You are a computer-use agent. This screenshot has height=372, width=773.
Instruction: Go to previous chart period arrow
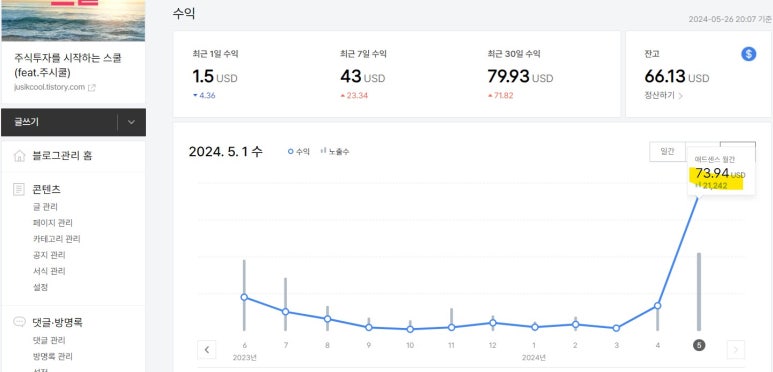[x=207, y=350]
